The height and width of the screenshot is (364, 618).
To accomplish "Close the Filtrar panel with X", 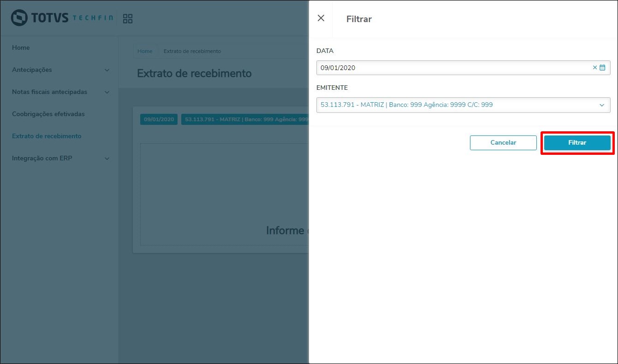I will 321,18.
